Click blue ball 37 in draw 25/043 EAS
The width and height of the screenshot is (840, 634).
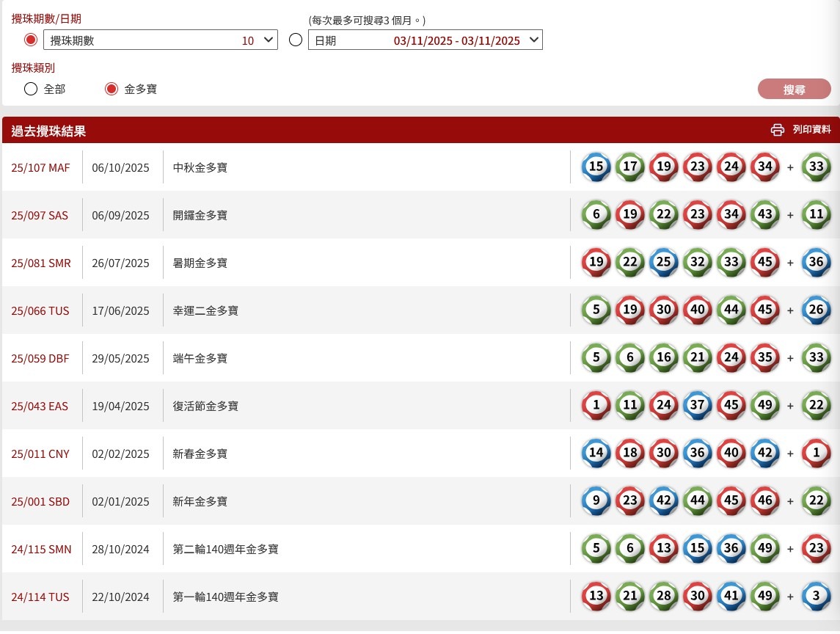697,406
